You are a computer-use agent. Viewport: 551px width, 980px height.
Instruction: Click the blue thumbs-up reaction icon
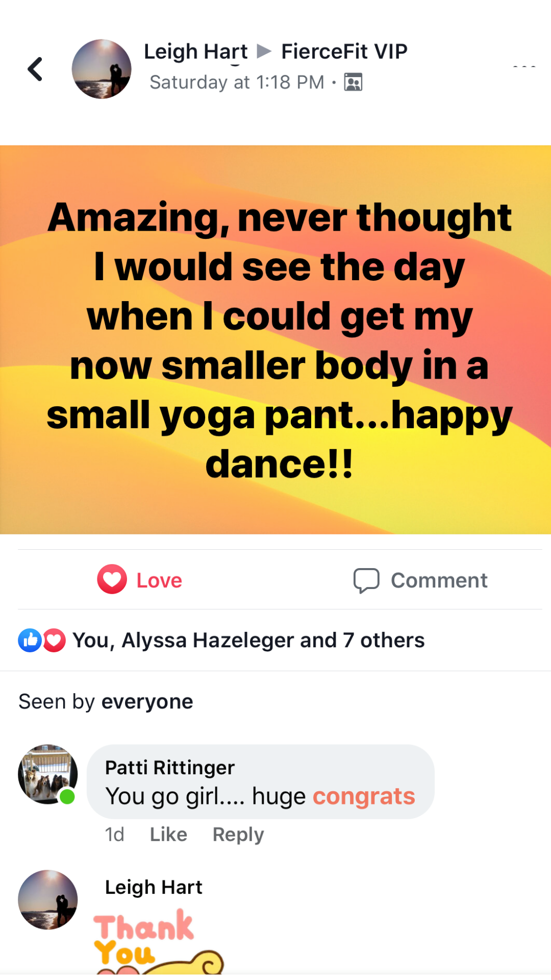point(30,640)
